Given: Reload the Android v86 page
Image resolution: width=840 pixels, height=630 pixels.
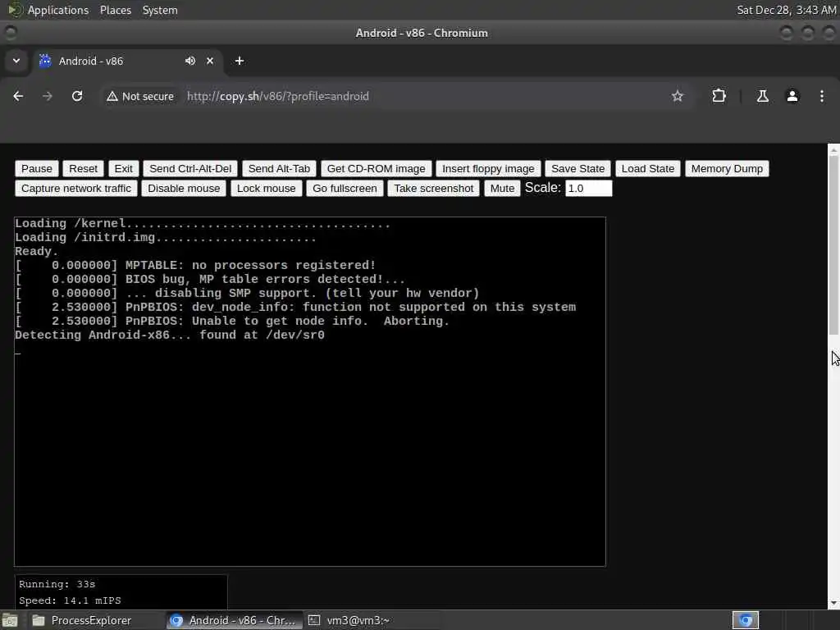Looking at the screenshot, I should click(77, 96).
